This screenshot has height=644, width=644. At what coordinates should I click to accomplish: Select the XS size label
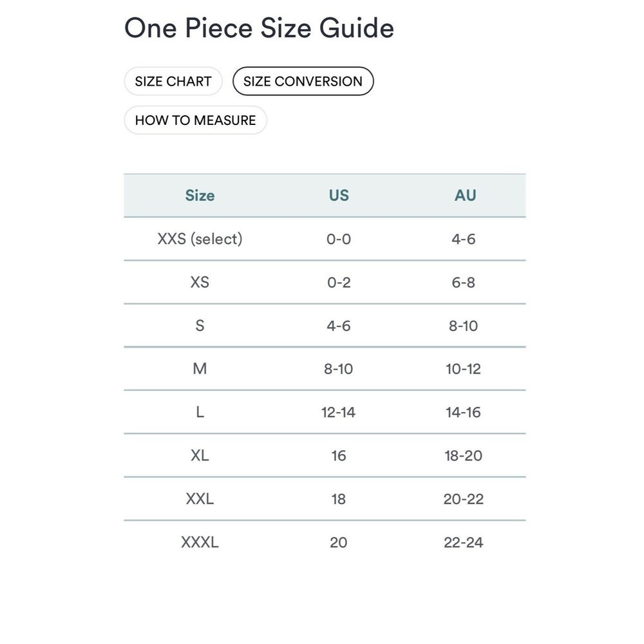click(200, 282)
